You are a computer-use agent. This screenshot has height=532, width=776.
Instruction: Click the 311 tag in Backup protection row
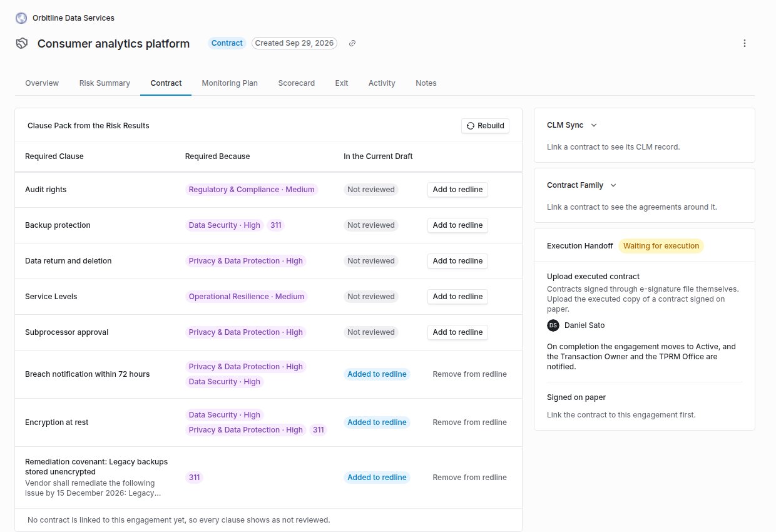275,225
